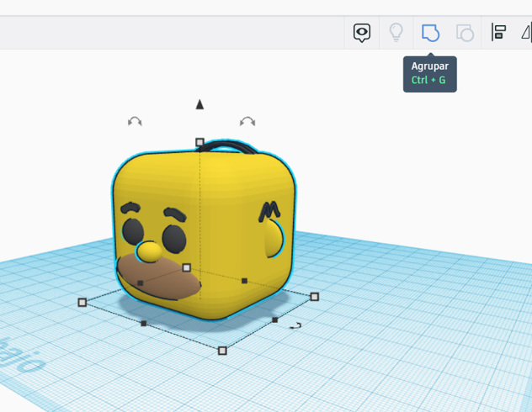Click the black height-lift cone arrow
532x412 pixels.
click(199, 104)
